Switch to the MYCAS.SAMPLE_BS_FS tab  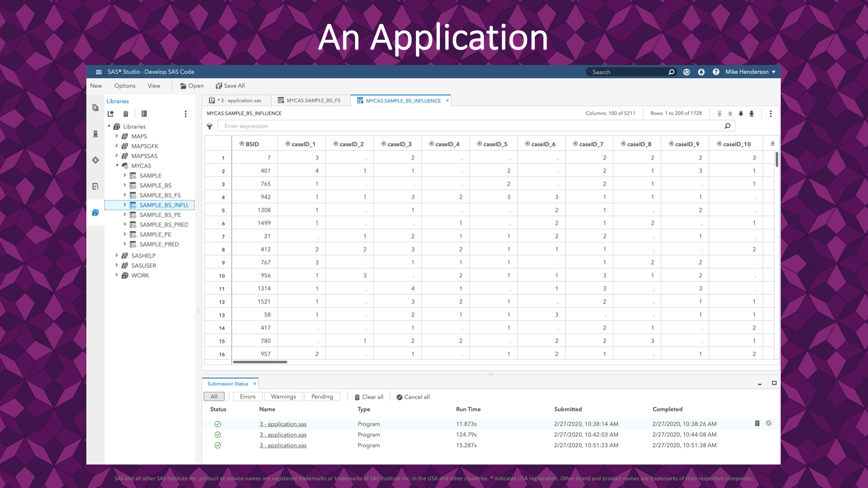coord(311,100)
